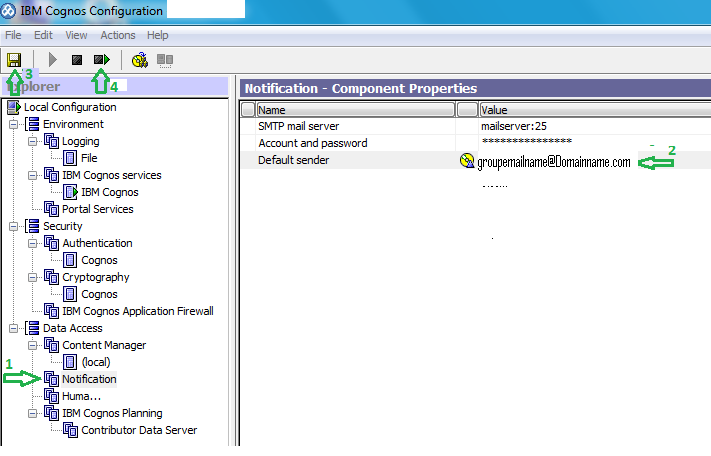Collapse the Cryptography tree node

click(33, 277)
